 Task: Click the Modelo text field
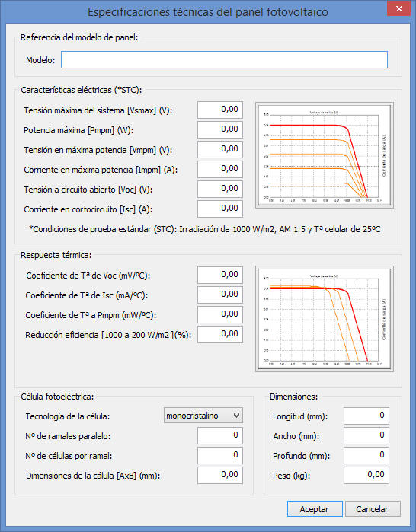pos(224,59)
